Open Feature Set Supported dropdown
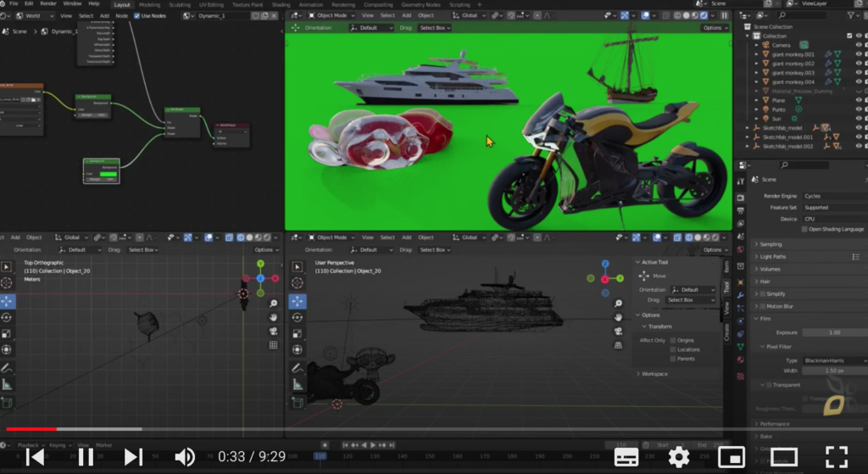 coord(835,208)
